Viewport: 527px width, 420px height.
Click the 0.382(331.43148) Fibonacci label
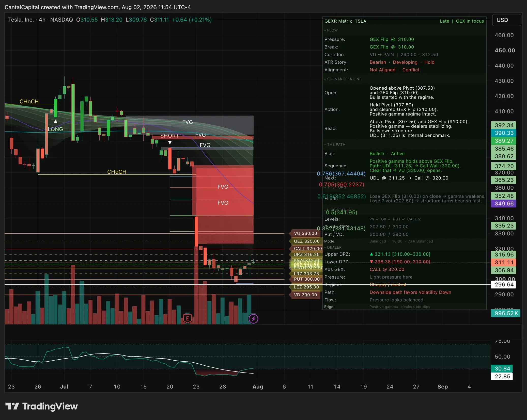(x=341, y=228)
